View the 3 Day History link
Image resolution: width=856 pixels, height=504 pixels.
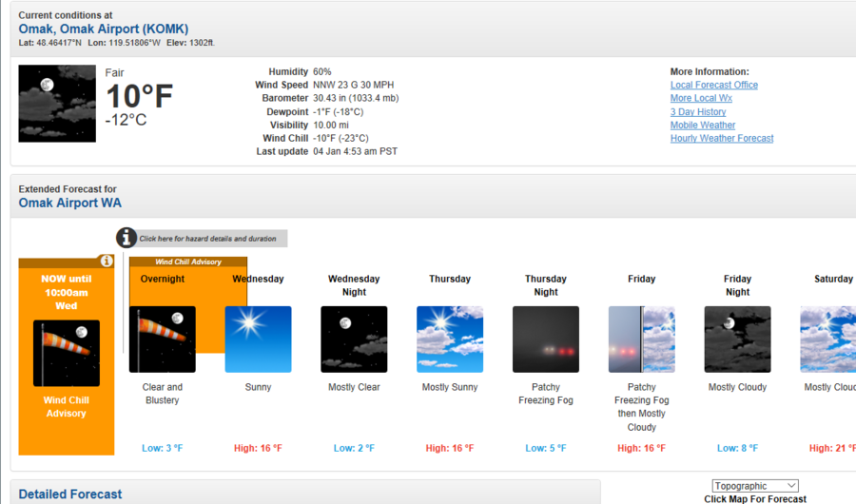698,112
